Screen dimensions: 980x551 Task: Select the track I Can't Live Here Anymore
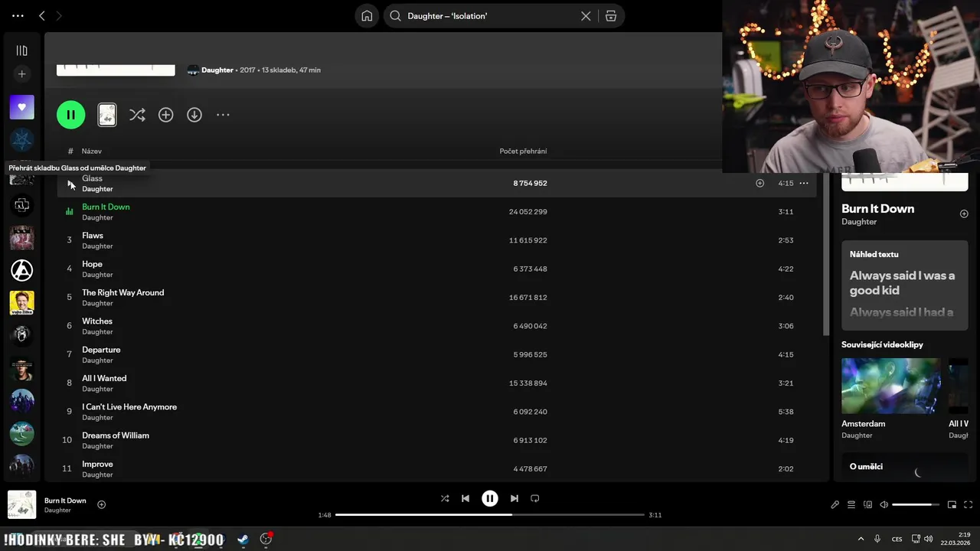(x=129, y=407)
